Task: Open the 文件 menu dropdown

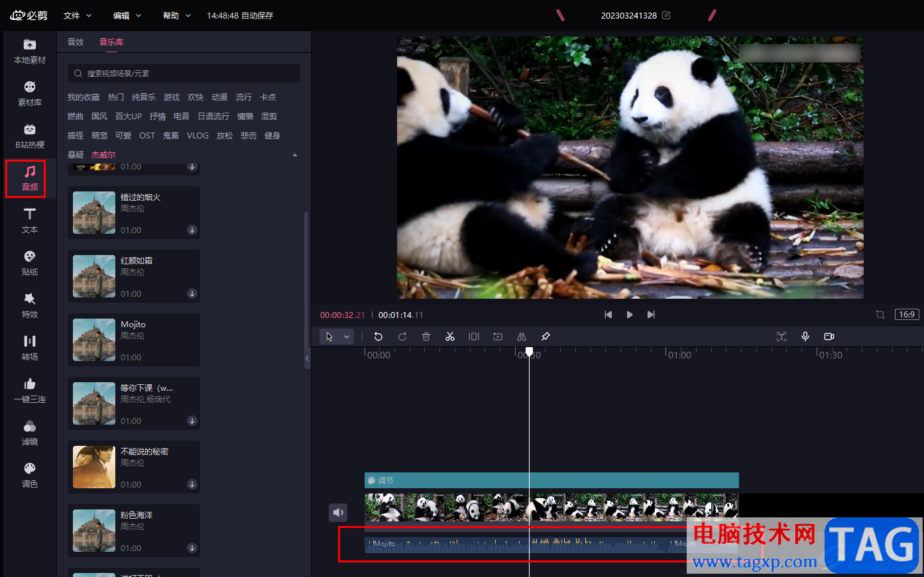Action: pyautogui.click(x=78, y=15)
